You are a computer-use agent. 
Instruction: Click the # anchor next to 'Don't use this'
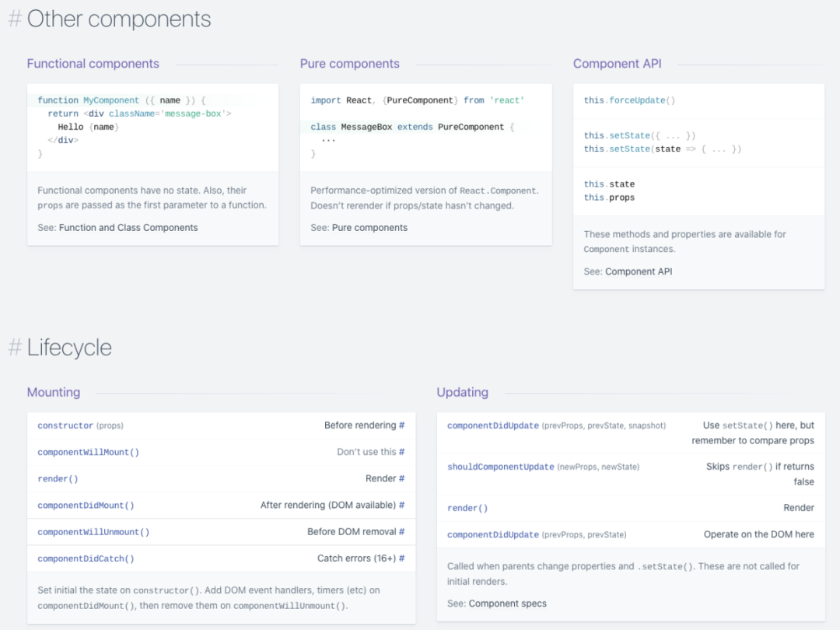(402, 452)
